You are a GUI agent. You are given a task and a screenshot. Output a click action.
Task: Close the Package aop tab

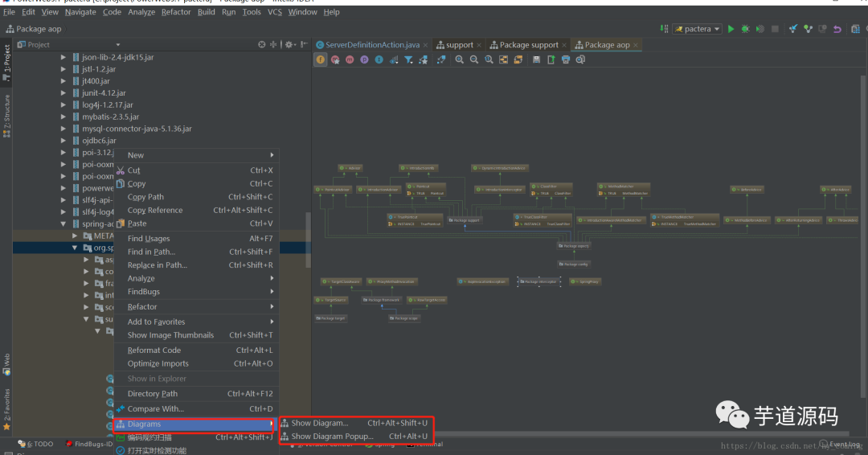[636, 45]
